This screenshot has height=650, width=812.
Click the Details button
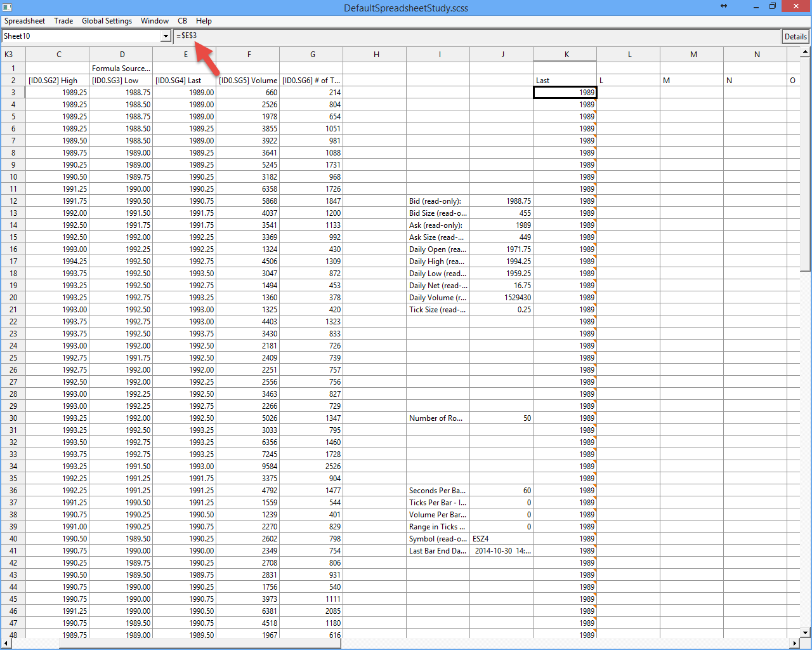796,36
